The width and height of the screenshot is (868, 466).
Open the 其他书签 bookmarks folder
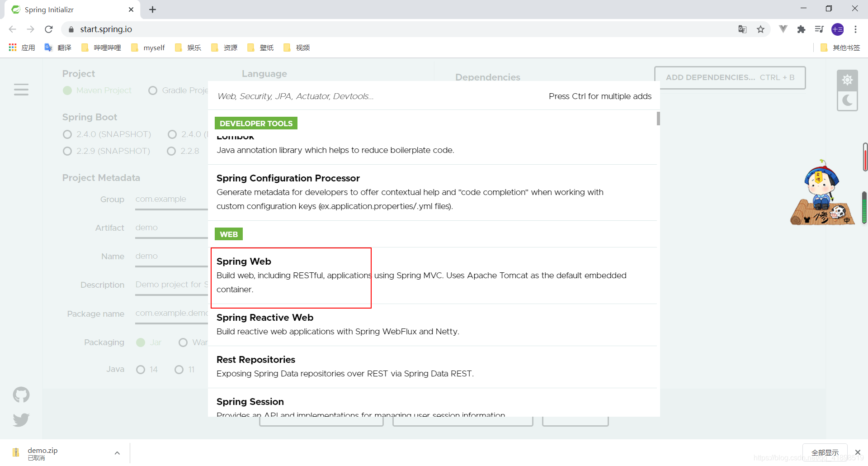coord(840,48)
